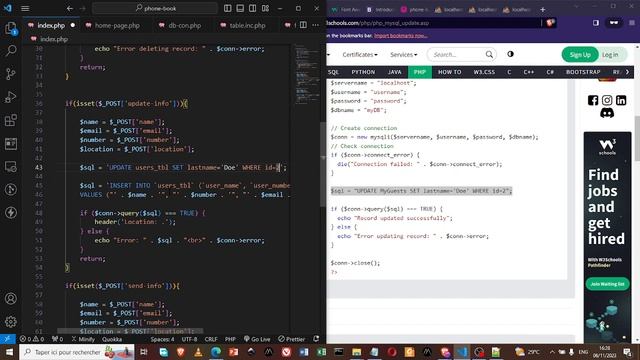Change CRLF line ending in status bar
This screenshot has height=360, width=640.
tap(211, 339)
